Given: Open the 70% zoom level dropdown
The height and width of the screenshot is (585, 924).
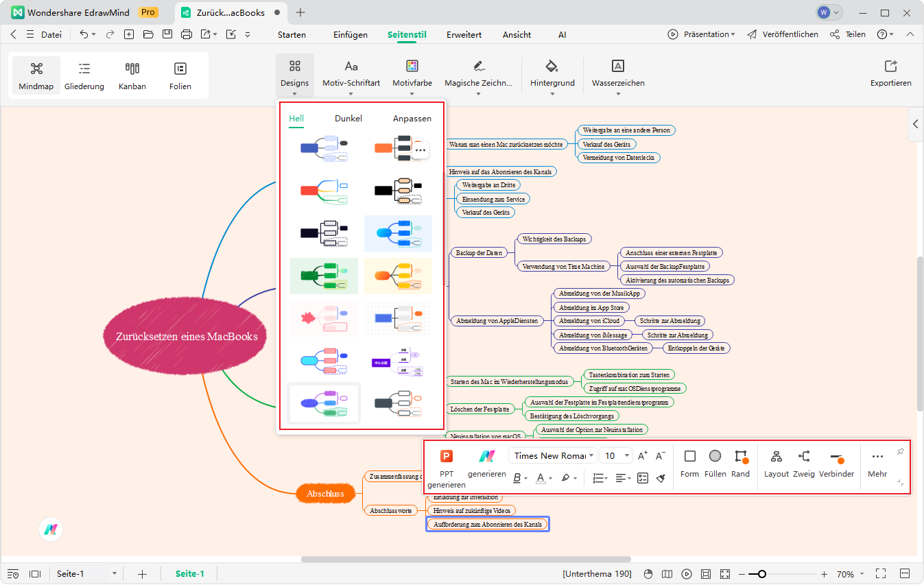Looking at the screenshot, I should pyautogui.click(x=850, y=574).
